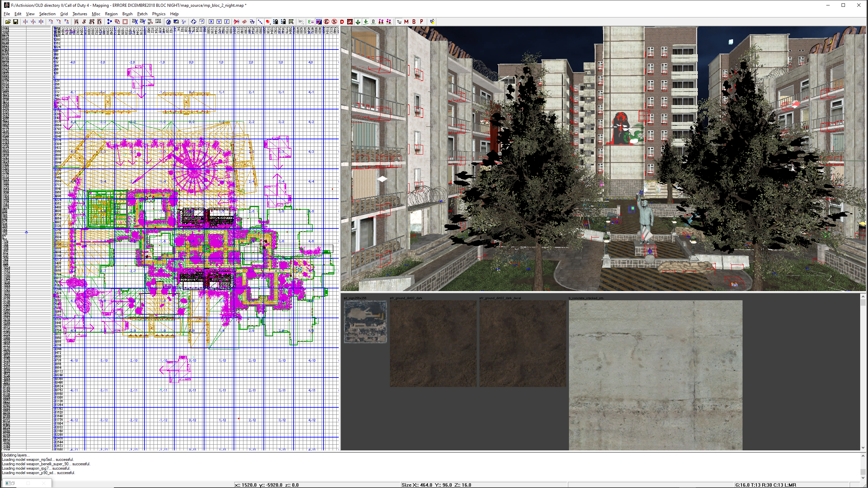Click the dark red B icon
Image resolution: width=868 pixels, height=488 pixels.
click(x=414, y=22)
